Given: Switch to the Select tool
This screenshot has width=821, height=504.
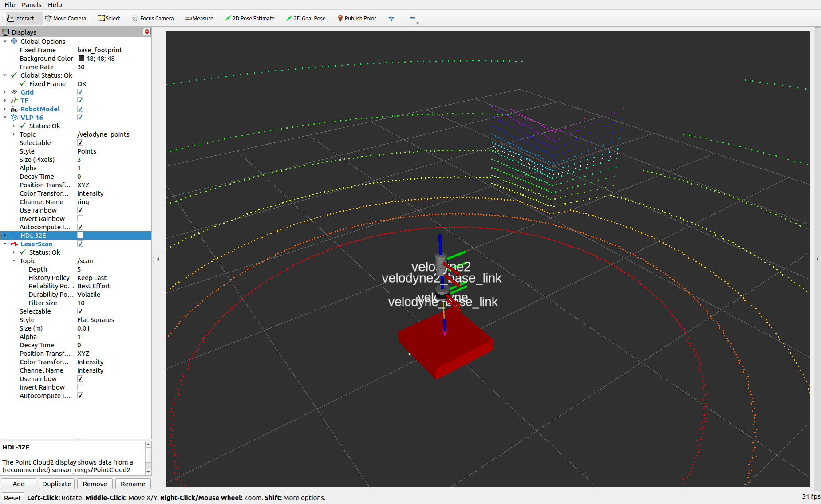Looking at the screenshot, I should (109, 18).
